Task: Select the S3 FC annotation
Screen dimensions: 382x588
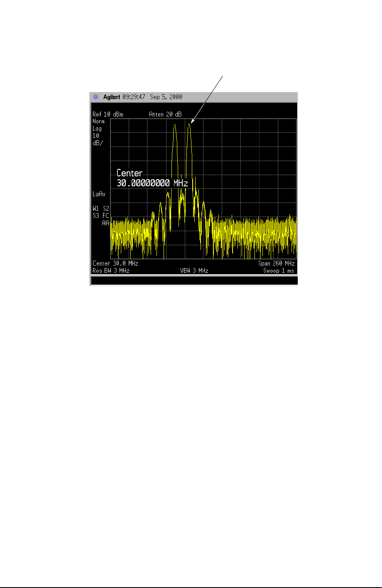Action: click(100, 215)
